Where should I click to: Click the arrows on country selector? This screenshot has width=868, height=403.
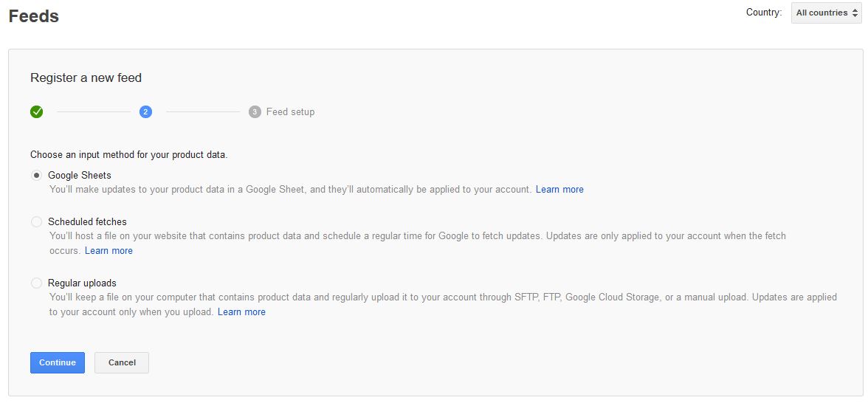click(855, 13)
